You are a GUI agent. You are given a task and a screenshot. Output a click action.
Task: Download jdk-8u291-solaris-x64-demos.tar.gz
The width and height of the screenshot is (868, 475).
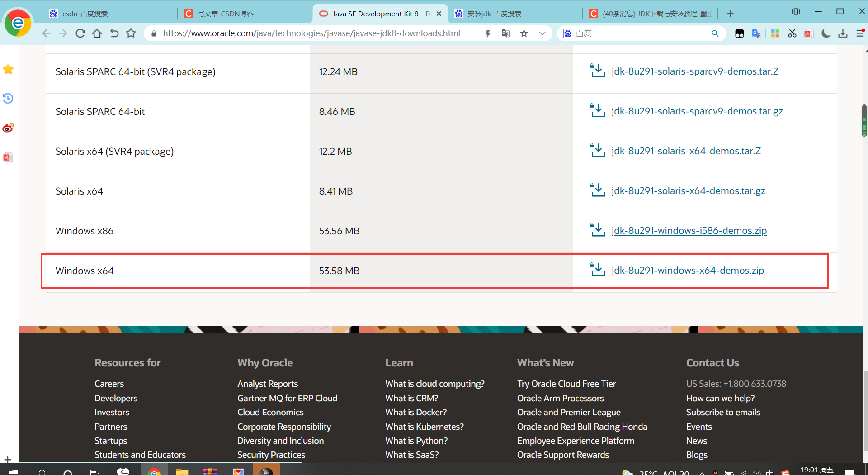(x=688, y=191)
